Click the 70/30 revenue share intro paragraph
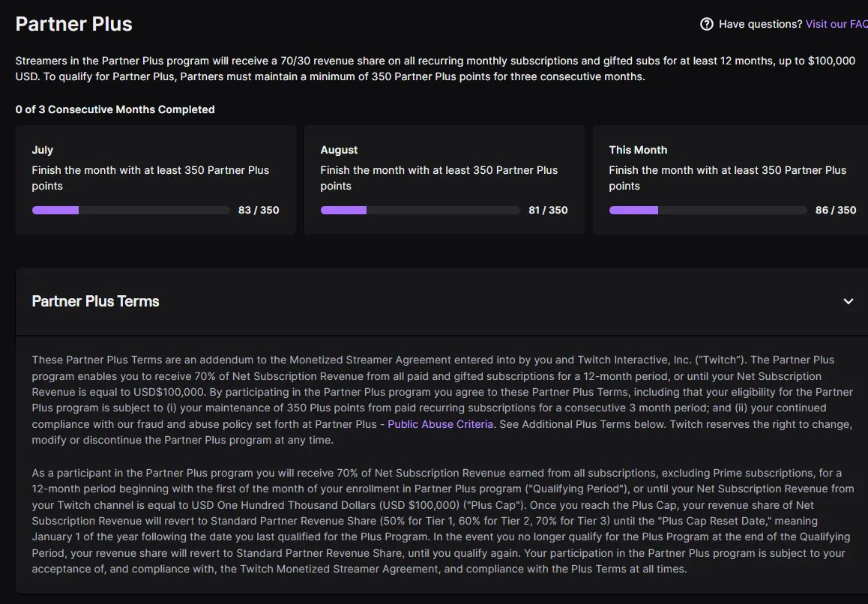This screenshot has height=604, width=868. (435, 69)
